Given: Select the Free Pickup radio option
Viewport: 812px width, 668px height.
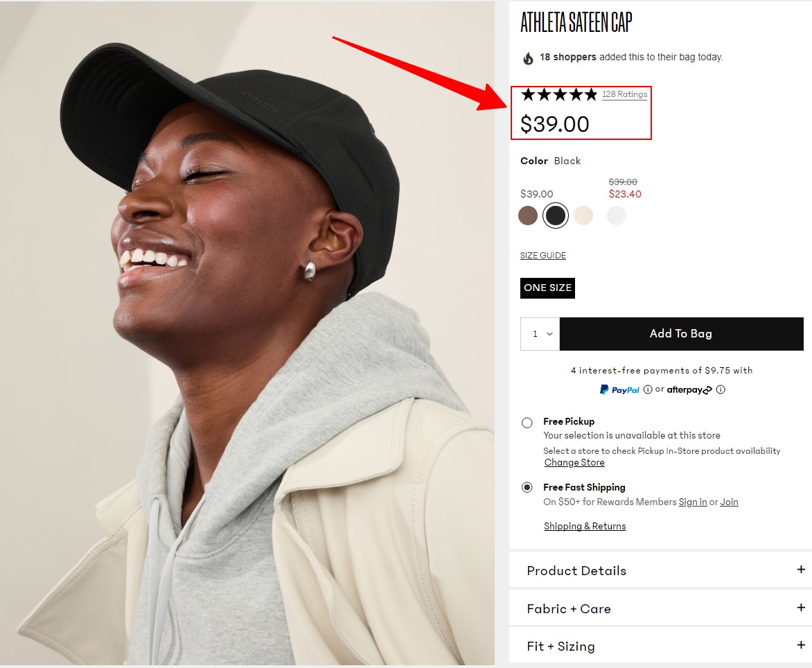Looking at the screenshot, I should tap(527, 423).
